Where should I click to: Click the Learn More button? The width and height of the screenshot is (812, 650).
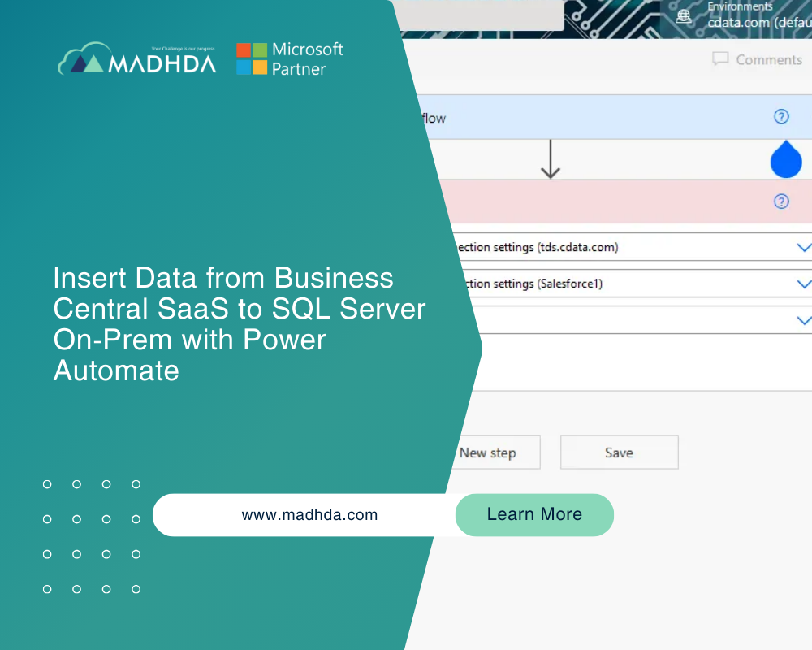[534, 514]
